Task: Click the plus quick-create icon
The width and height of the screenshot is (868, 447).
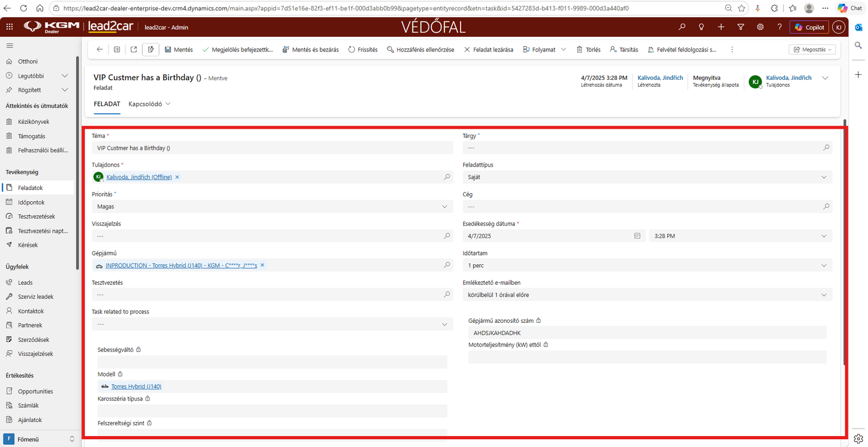Action: pyautogui.click(x=721, y=27)
